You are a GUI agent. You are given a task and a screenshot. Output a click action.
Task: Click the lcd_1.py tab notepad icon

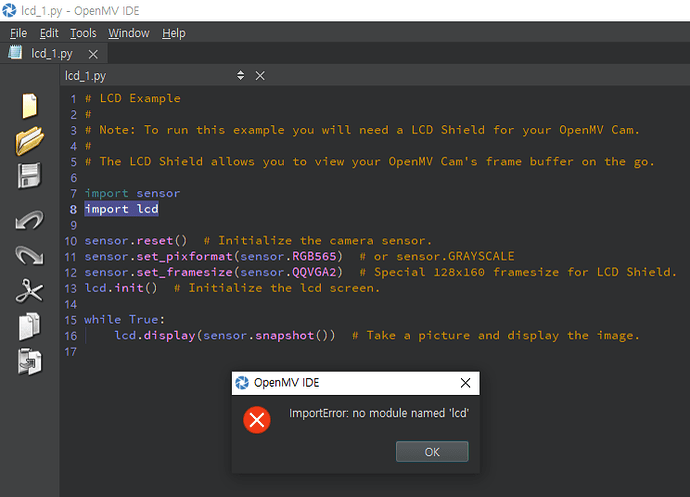15,53
